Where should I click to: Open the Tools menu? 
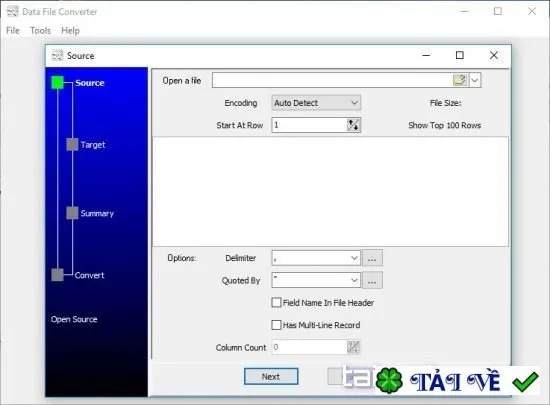[40, 31]
